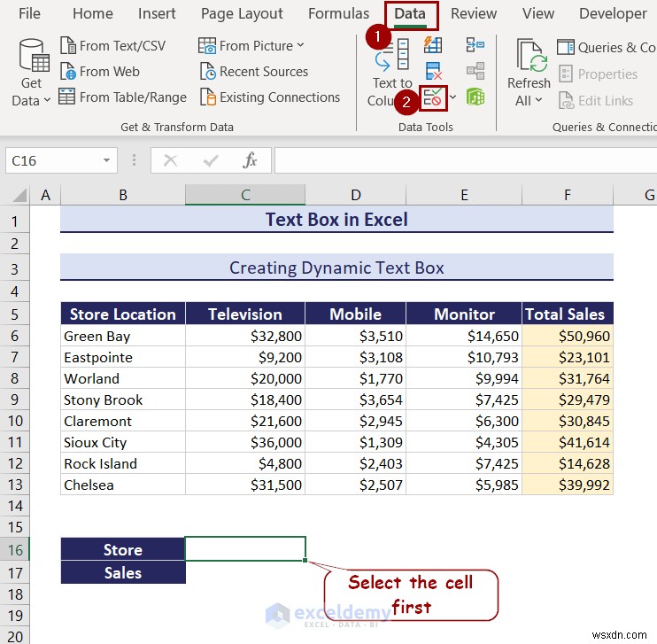The image size is (657, 644).
Task: Click the formula bar Enter checkmark
Action: [211, 160]
